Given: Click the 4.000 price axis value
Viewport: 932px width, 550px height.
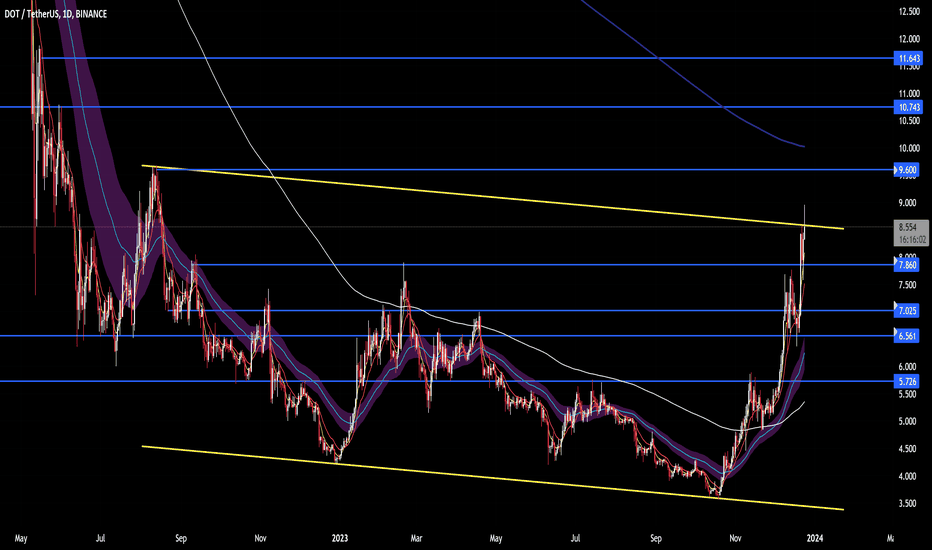Looking at the screenshot, I should coord(908,476).
